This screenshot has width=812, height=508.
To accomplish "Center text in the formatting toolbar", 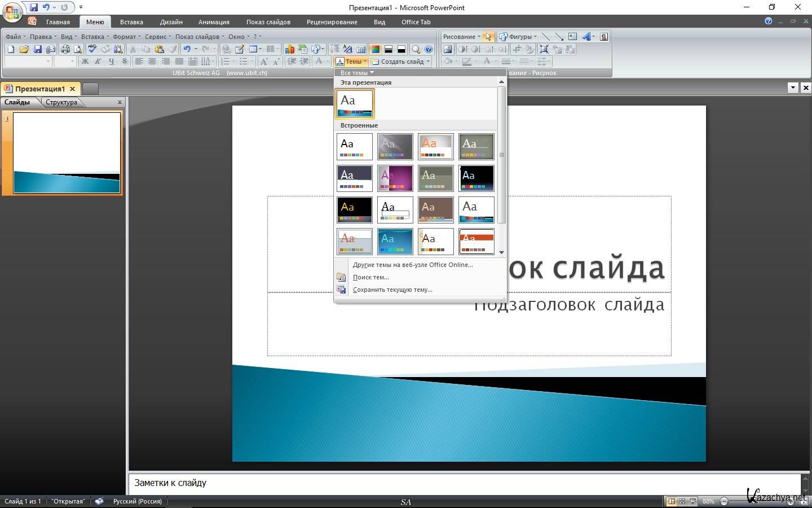I will [x=152, y=62].
